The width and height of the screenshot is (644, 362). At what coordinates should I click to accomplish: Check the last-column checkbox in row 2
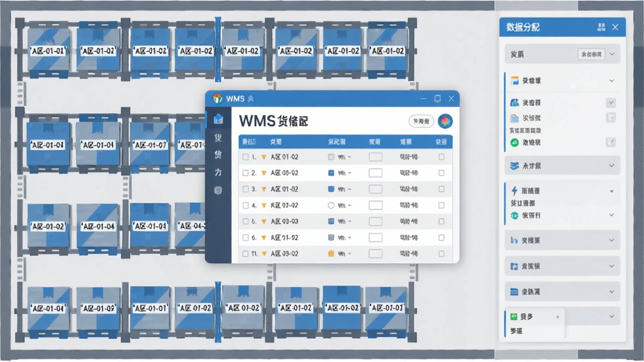441,173
